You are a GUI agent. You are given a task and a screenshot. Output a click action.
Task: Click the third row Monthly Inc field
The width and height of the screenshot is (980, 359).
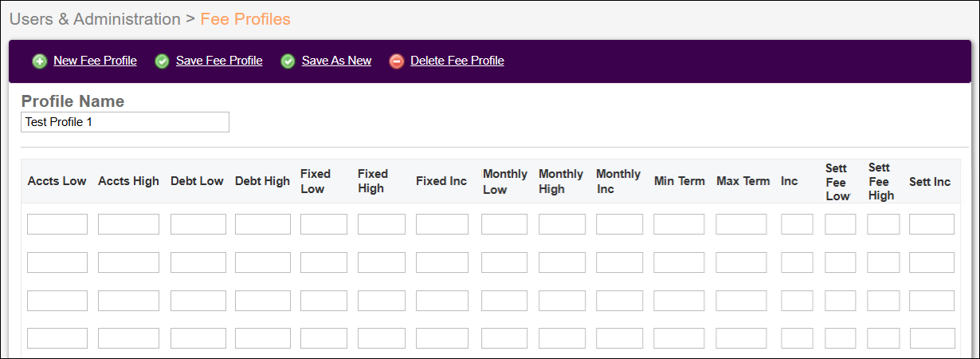coord(620,301)
